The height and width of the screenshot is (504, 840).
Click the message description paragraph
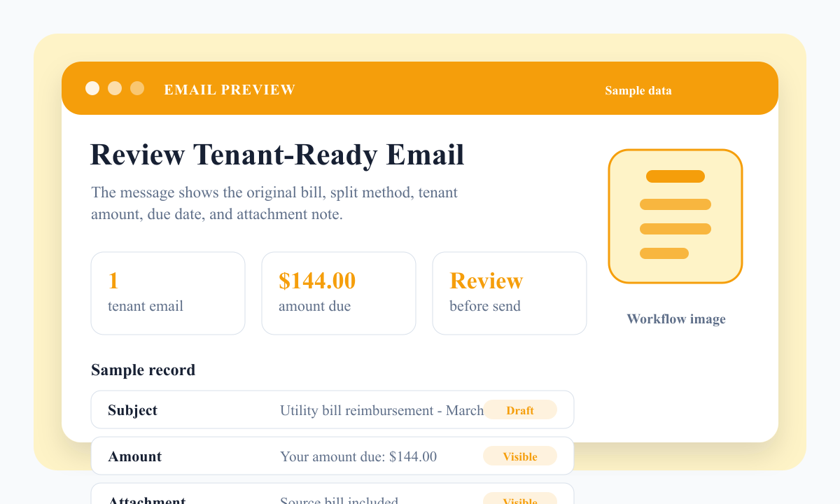274,203
